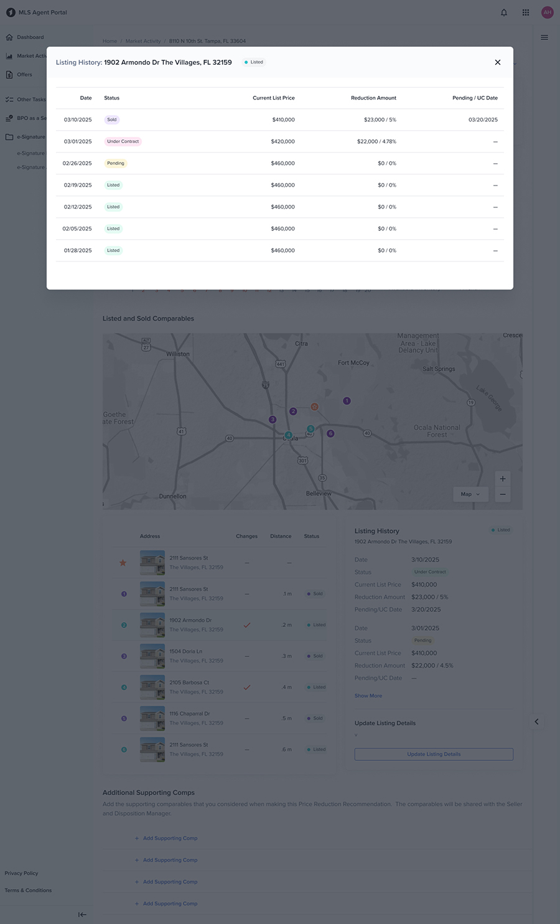The width and height of the screenshot is (560, 924).
Task: Click the Offers document icon
Action: point(9,75)
